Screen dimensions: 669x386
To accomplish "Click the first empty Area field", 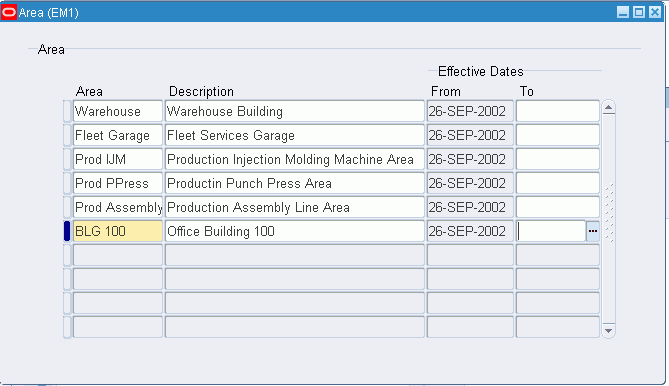I will point(118,255).
